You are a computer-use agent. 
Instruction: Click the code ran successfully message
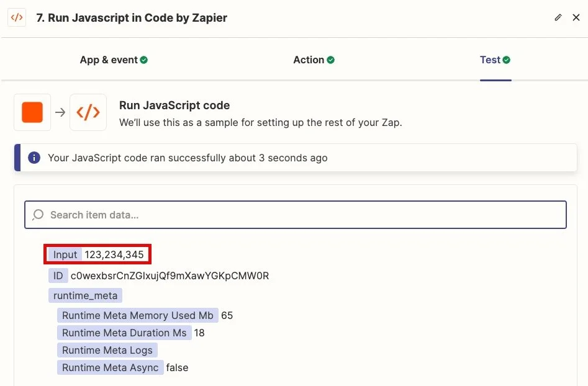pyautogui.click(x=188, y=158)
